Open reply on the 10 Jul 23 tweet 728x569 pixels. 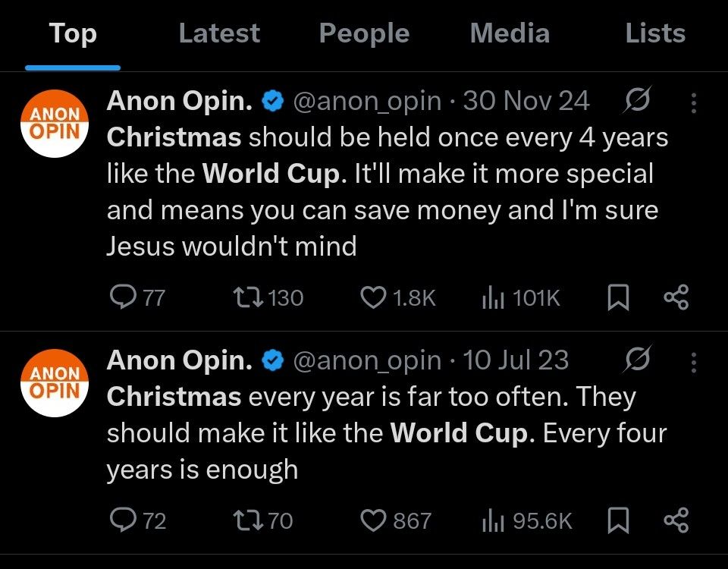coord(123,520)
